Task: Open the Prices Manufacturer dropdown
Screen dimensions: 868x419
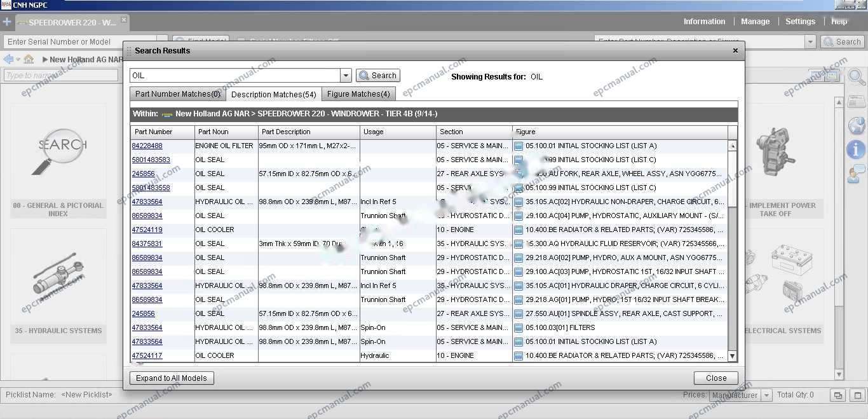Action: coord(766,395)
